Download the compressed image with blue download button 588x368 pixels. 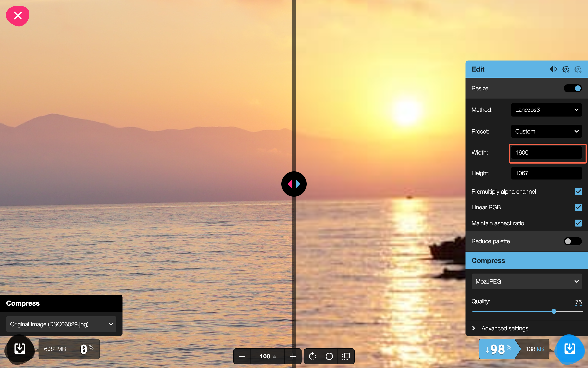pyautogui.click(x=570, y=349)
